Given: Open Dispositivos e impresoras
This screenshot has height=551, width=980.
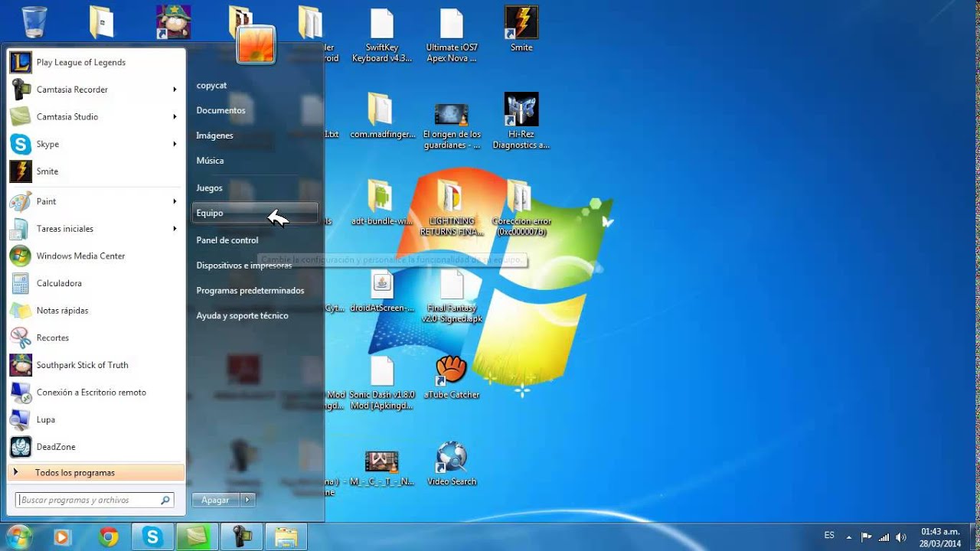Looking at the screenshot, I should [x=255, y=266].
